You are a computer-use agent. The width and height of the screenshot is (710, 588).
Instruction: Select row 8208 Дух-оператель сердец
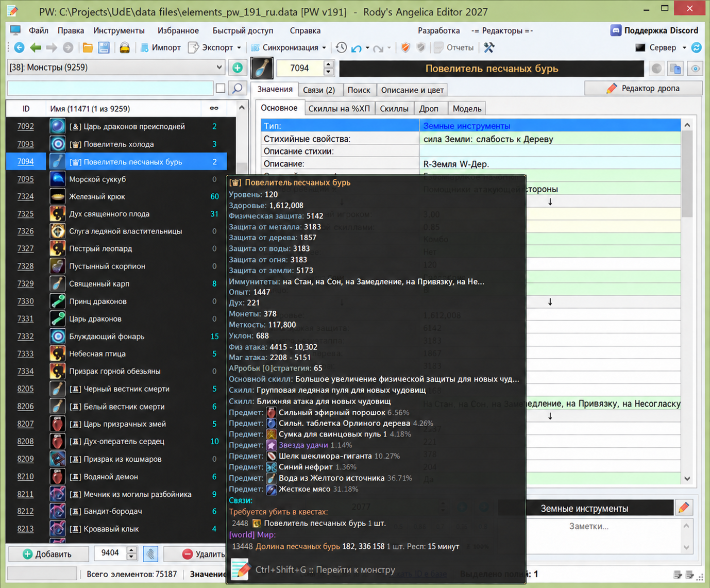click(116, 442)
